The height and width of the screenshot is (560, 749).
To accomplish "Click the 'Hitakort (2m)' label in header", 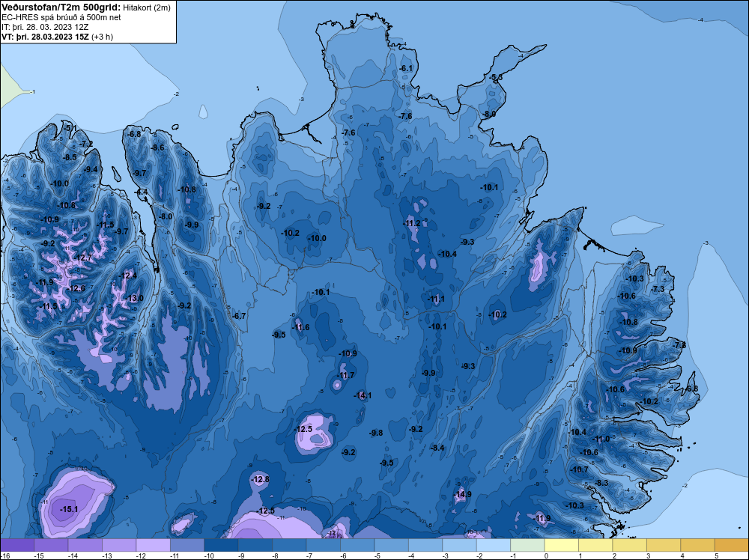I will point(147,7).
